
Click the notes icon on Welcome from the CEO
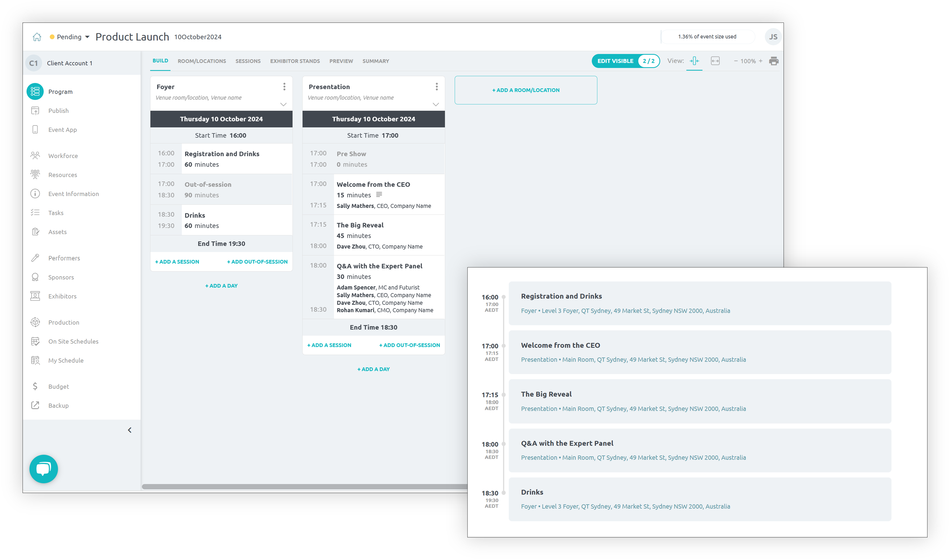pos(379,195)
